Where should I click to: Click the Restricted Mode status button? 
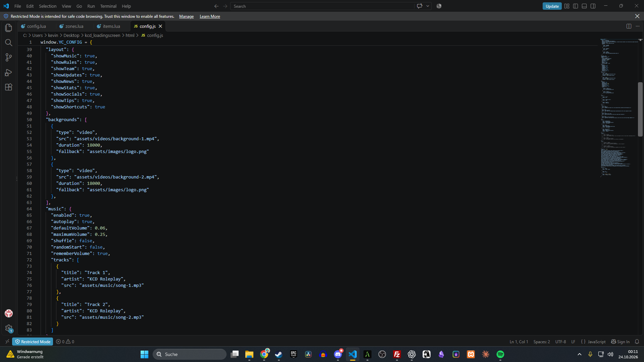[x=33, y=342]
